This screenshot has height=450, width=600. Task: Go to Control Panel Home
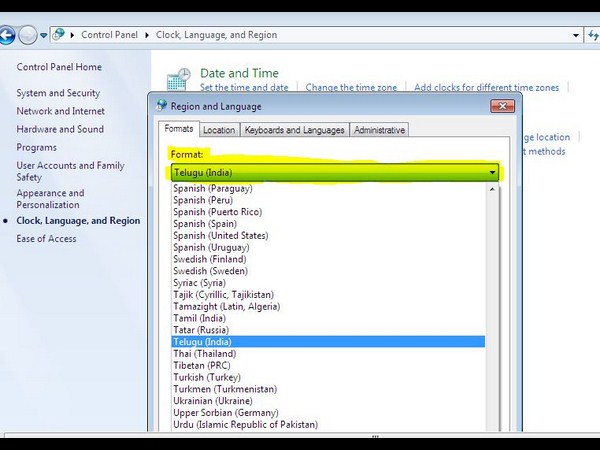tap(59, 67)
